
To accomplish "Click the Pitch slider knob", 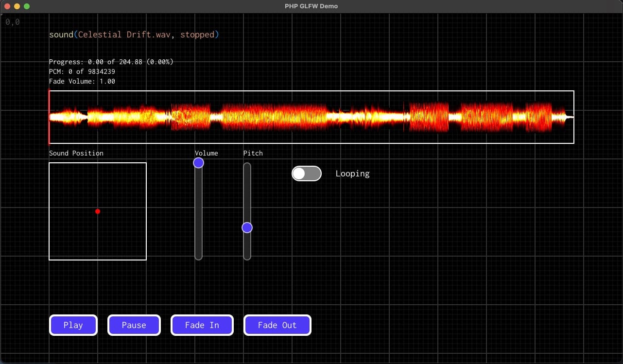I will pos(247,227).
